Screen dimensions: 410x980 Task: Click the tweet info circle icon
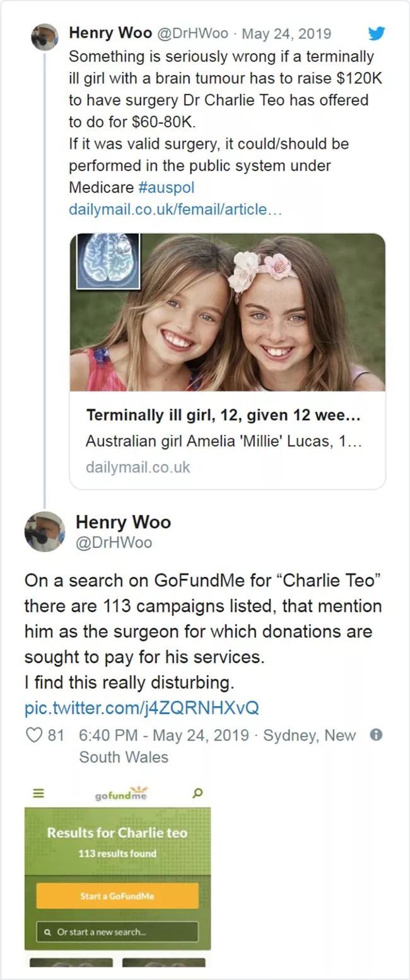pyautogui.click(x=376, y=735)
